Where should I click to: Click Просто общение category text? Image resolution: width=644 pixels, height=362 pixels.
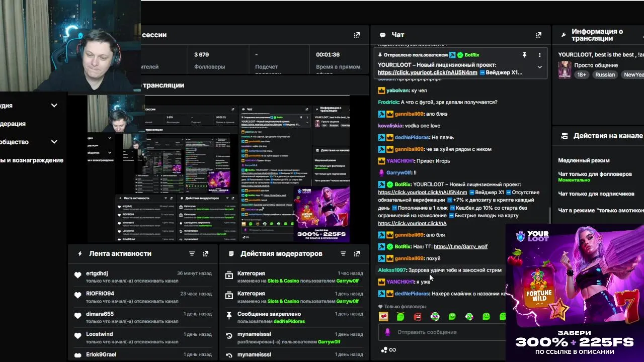(596, 65)
